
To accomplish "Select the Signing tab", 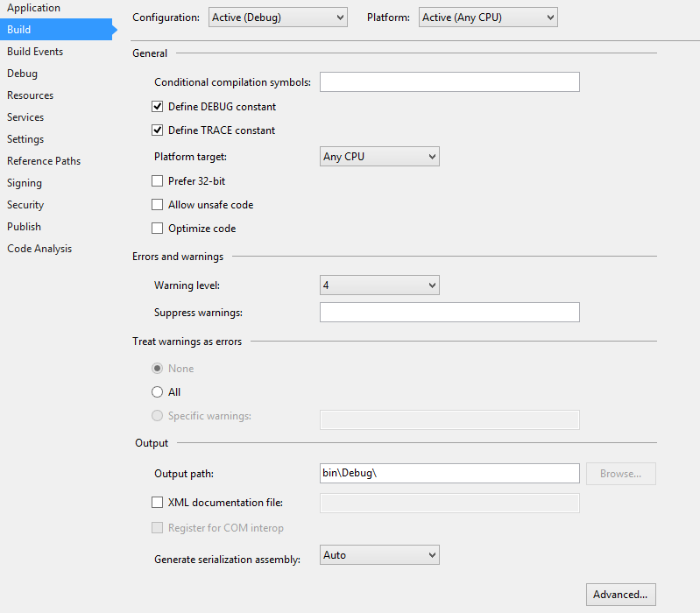I will click(25, 183).
